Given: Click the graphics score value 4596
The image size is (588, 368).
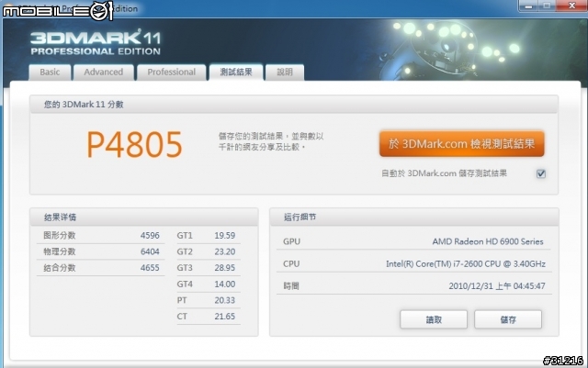Looking at the screenshot, I should (150, 235).
